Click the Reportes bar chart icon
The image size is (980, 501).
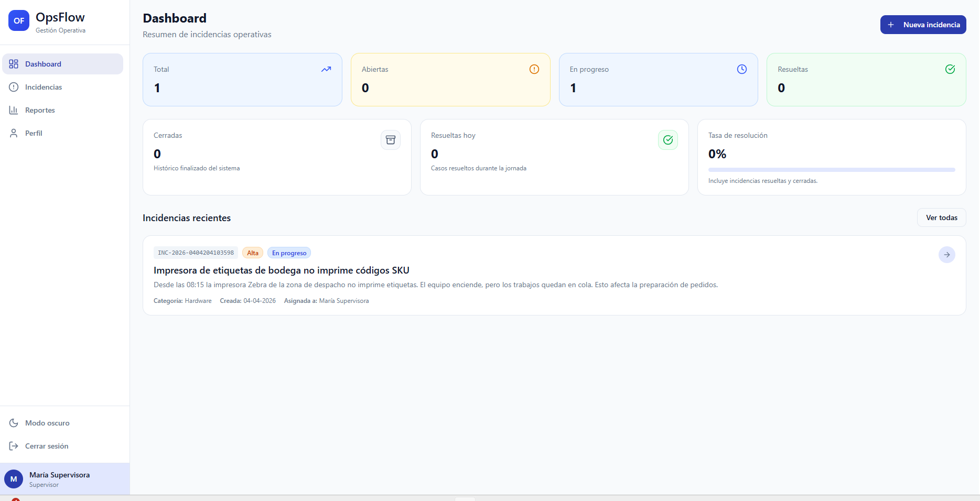tap(14, 110)
